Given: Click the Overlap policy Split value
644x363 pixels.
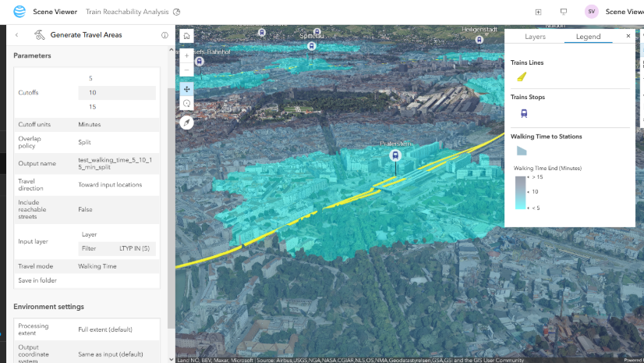Looking at the screenshot, I should click(85, 142).
